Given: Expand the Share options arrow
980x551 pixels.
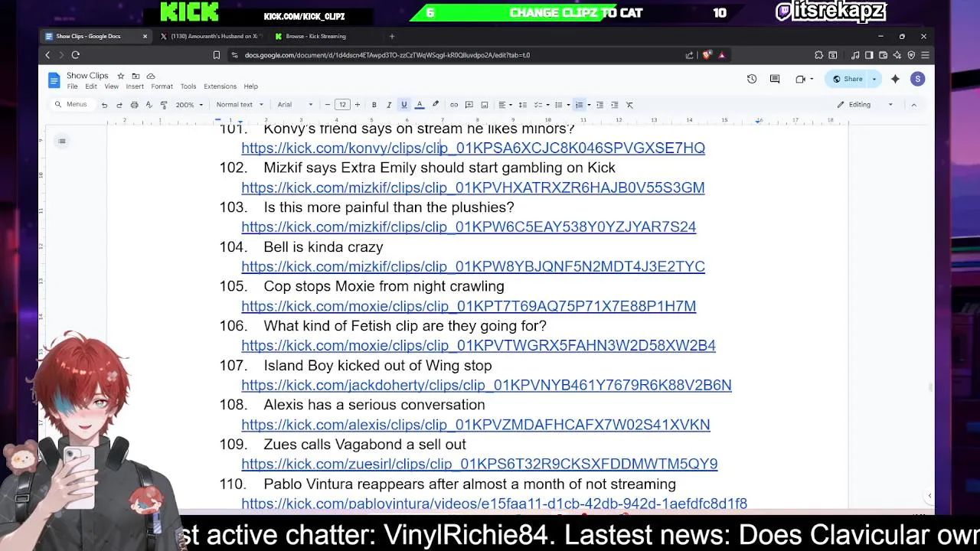Looking at the screenshot, I should (874, 79).
